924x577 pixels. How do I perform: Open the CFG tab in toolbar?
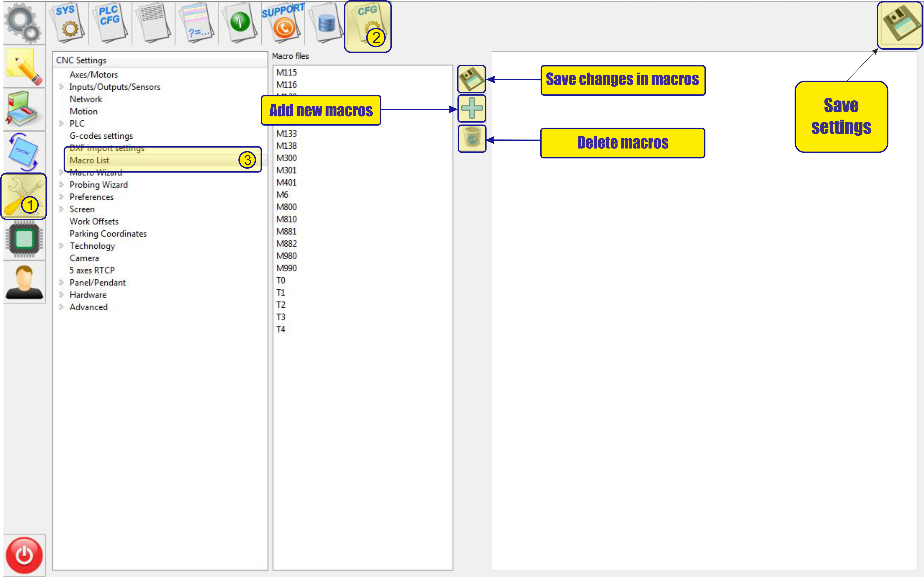pos(368,26)
